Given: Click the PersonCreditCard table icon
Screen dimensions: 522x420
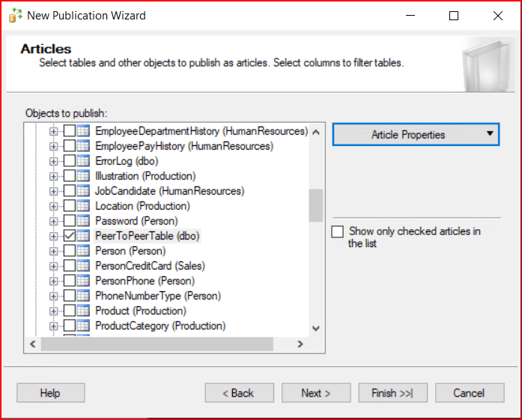Looking at the screenshot, I should [x=83, y=266].
